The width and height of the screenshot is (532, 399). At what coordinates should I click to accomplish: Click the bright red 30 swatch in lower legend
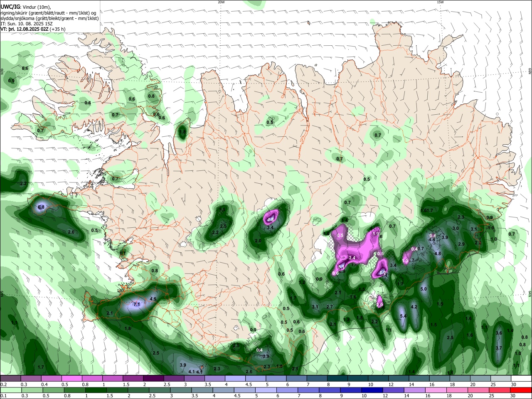521,390
